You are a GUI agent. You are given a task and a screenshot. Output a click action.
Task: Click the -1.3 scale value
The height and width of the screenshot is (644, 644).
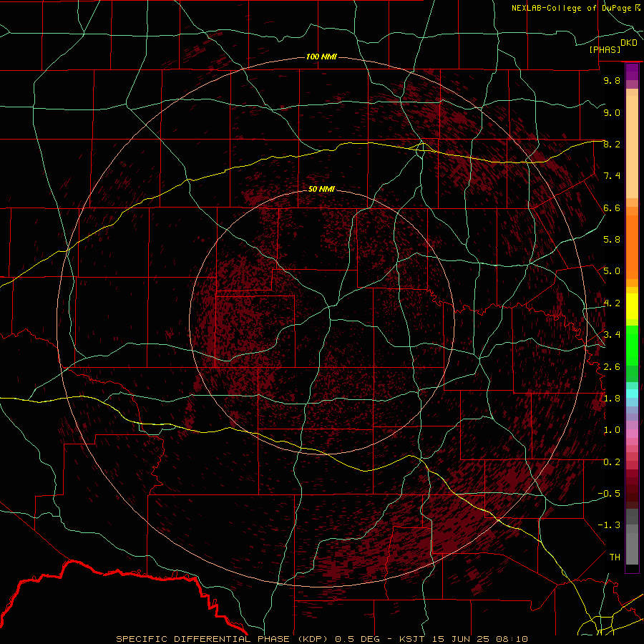609,525
